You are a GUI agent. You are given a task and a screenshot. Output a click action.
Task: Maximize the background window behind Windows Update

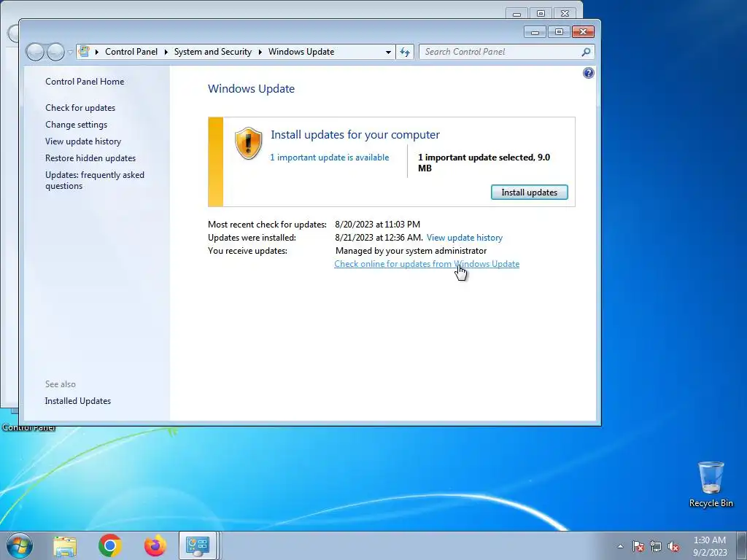[541, 13]
